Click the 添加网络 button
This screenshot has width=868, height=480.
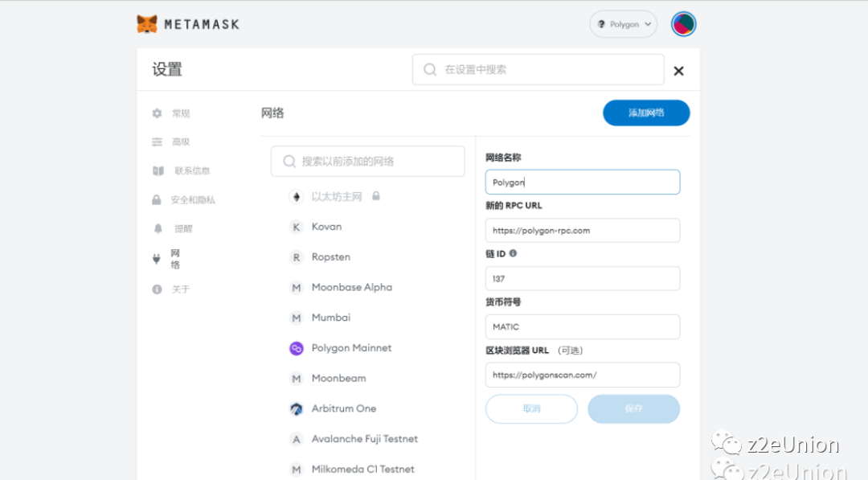tap(646, 113)
